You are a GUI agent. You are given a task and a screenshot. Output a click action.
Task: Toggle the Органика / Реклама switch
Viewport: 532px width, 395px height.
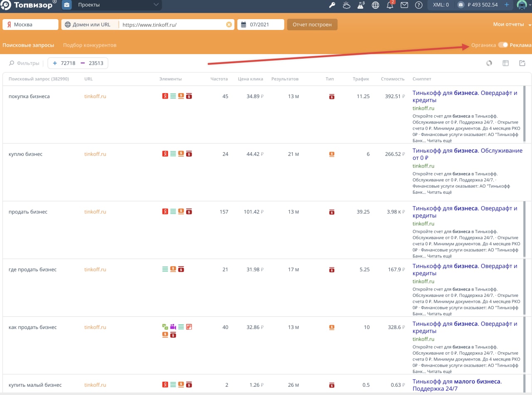(x=503, y=45)
